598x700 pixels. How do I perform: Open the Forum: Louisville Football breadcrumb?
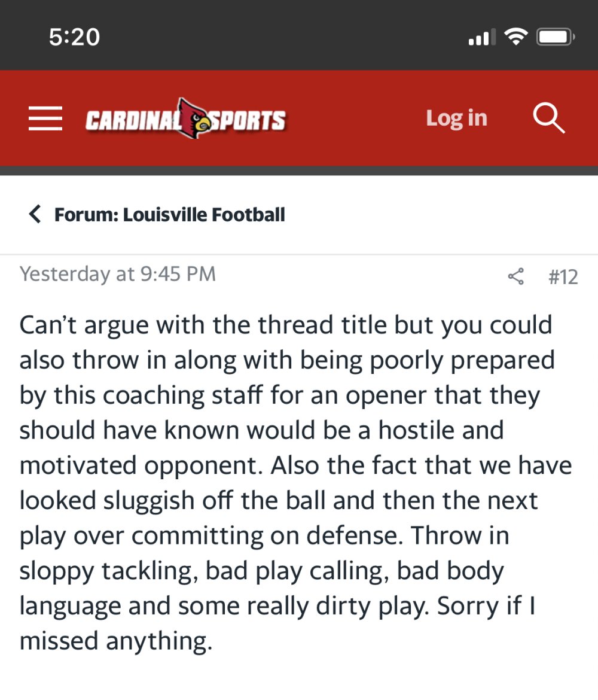click(169, 214)
